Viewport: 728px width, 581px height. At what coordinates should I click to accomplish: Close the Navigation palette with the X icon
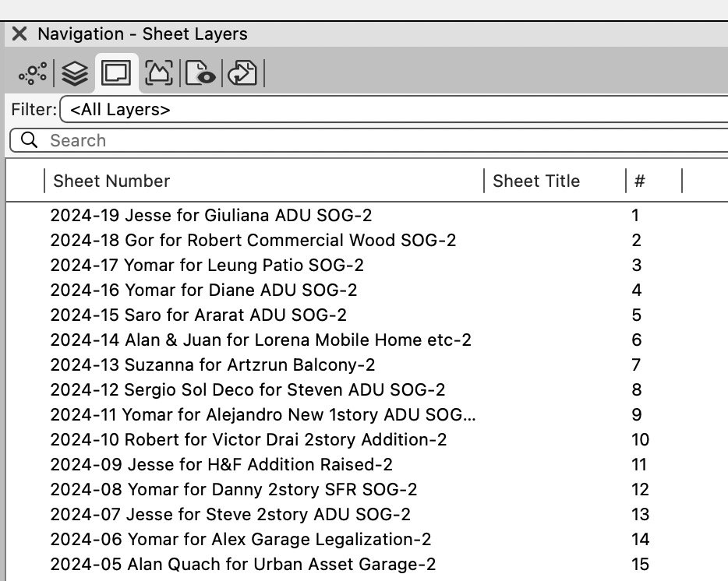pyautogui.click(x=19, y=33)
